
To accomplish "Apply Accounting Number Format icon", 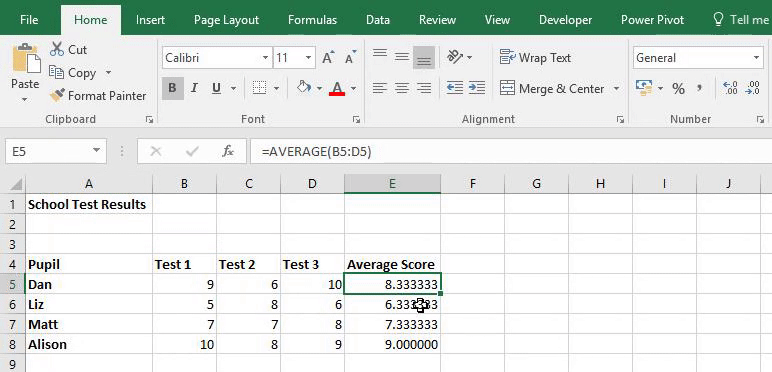I will click(643, 88).
